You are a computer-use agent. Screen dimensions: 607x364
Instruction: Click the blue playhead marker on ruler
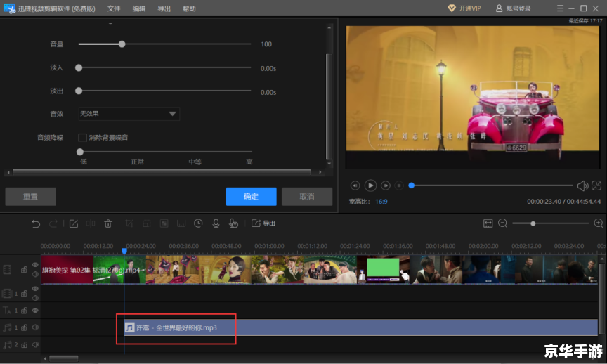124,251
